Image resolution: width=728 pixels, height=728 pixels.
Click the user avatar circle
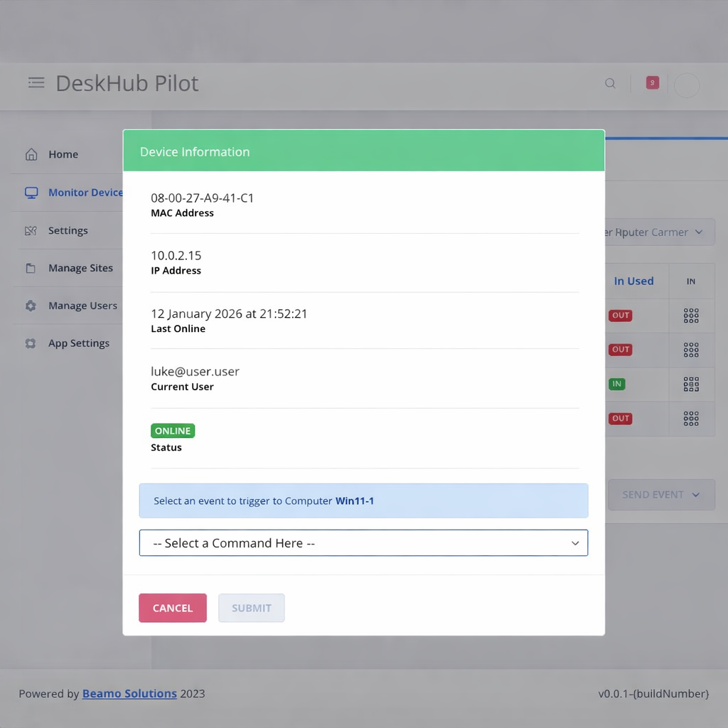pos(687,85)
